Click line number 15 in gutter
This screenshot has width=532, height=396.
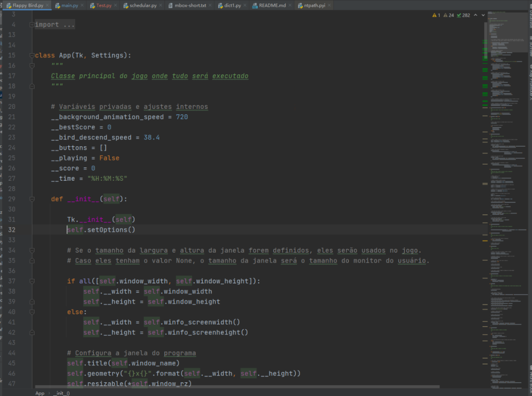(11, 55)
